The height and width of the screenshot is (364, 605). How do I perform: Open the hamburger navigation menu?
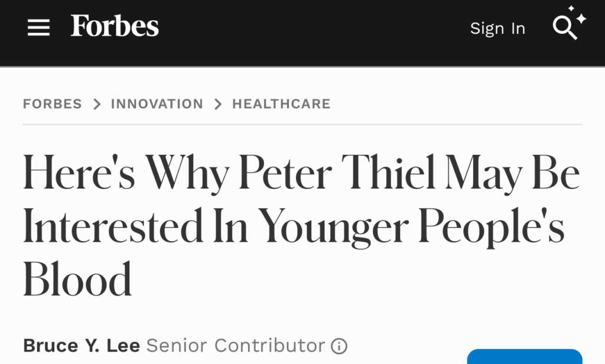(38, 28)
